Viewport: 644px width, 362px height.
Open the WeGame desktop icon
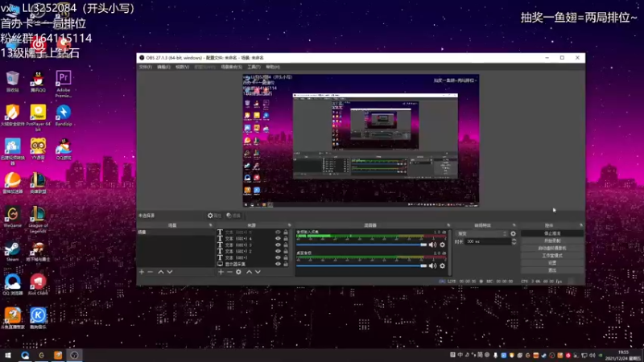[12, 217]
